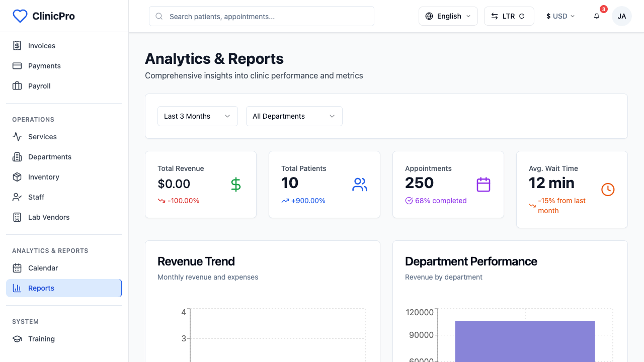Click the Lab Vendors building icon
The image size is (644, 362).
pos(17,217)
